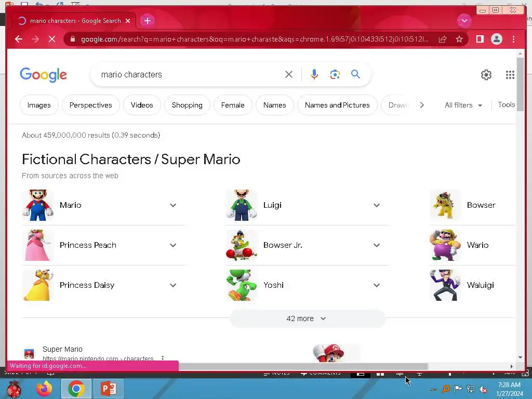Search by image with the Lens camera icon

pos(335,74)
